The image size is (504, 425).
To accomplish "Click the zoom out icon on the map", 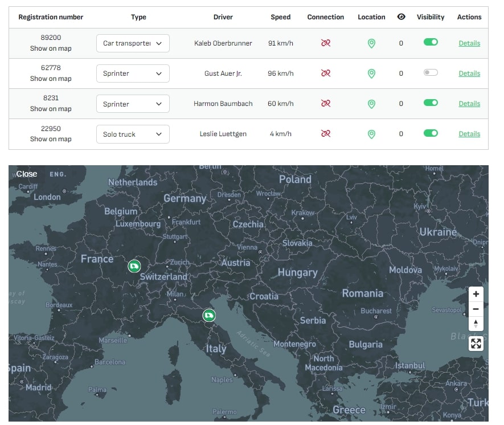I will pos(476,309).
